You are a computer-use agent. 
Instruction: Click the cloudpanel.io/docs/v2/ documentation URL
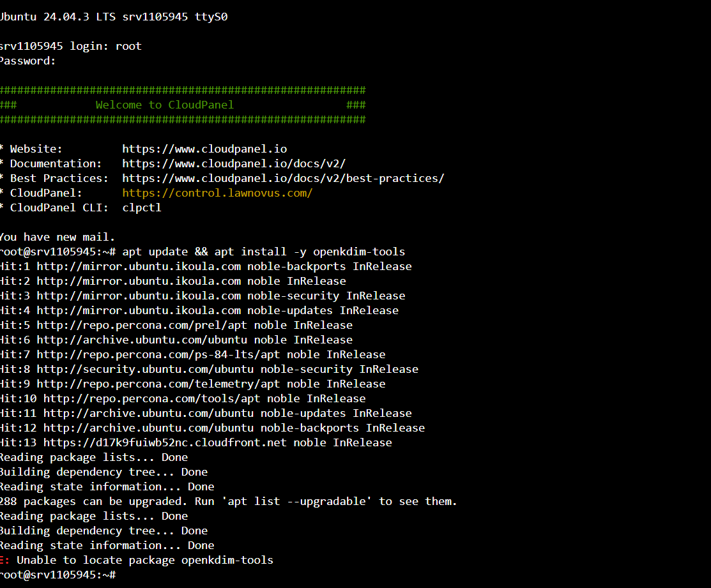point(234,163)
